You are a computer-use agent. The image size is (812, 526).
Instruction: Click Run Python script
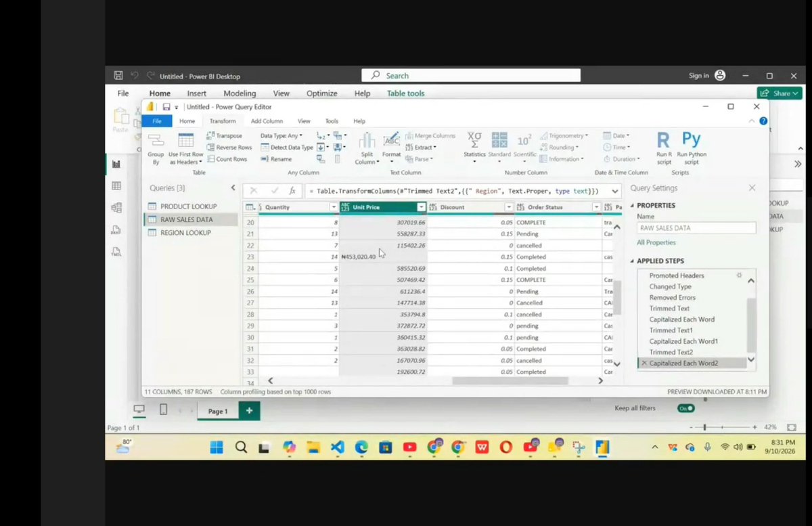pyautogui.click(x=692, y=148)
